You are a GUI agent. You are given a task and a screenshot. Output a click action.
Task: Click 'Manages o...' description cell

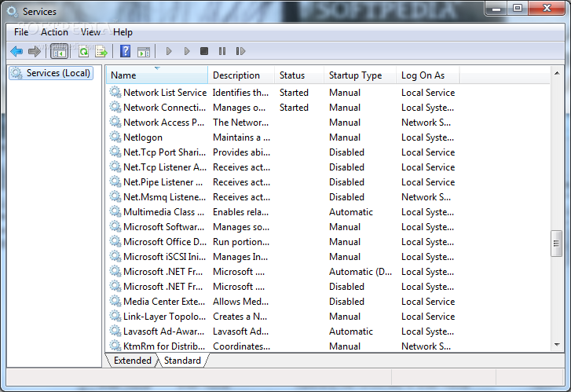(239, 108)
